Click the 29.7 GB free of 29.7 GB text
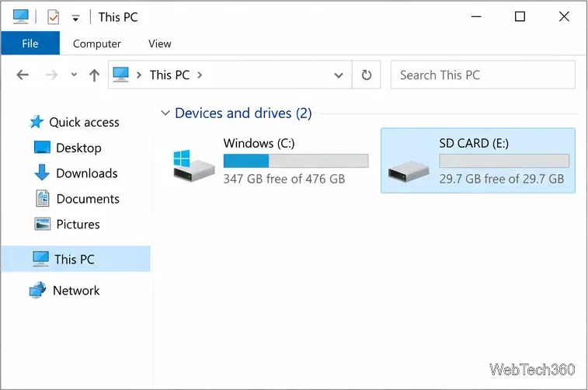Viewport: 588px width, 390px height. [x=502, y=179]
